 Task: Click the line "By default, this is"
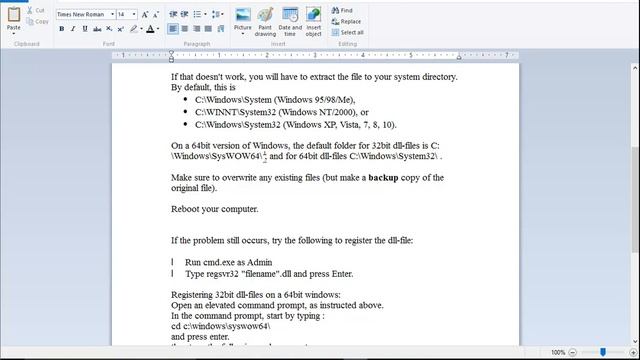tap(203, 87)
